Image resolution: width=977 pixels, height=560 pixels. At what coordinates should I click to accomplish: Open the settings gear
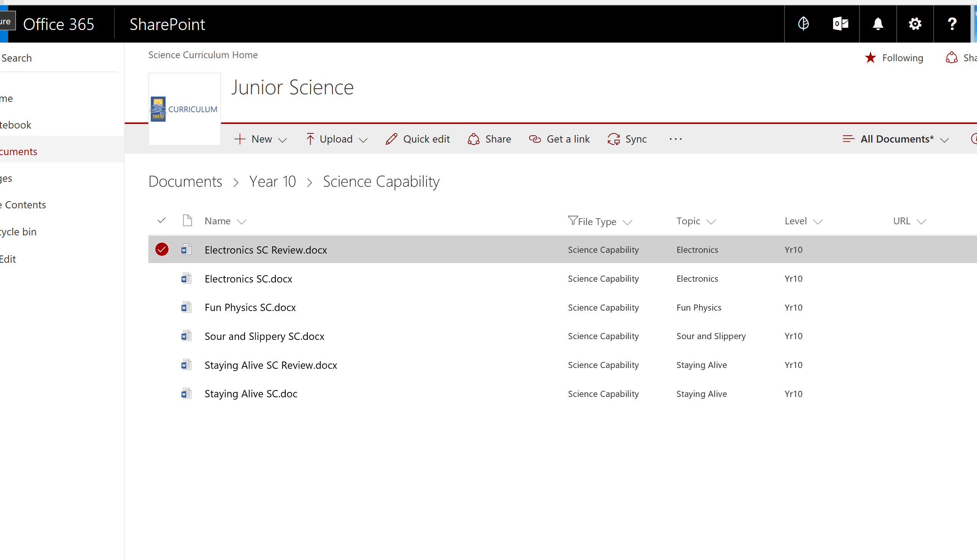point(915,24)
